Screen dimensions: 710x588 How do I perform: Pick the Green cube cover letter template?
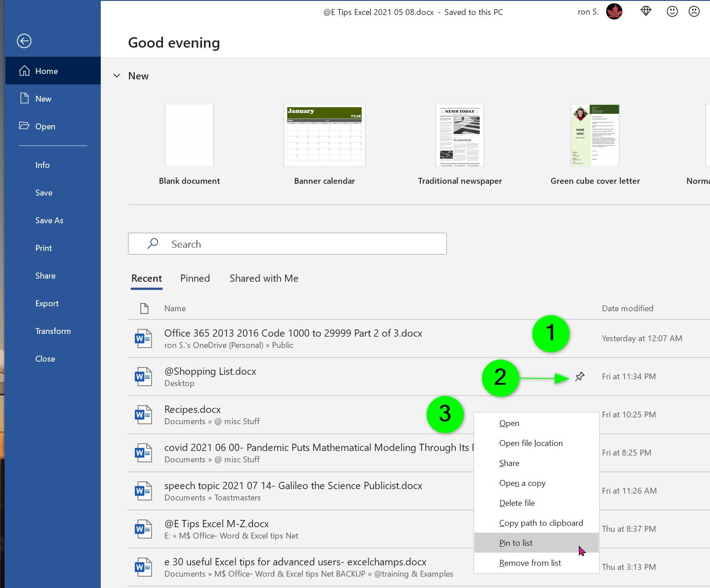(595, 145)
